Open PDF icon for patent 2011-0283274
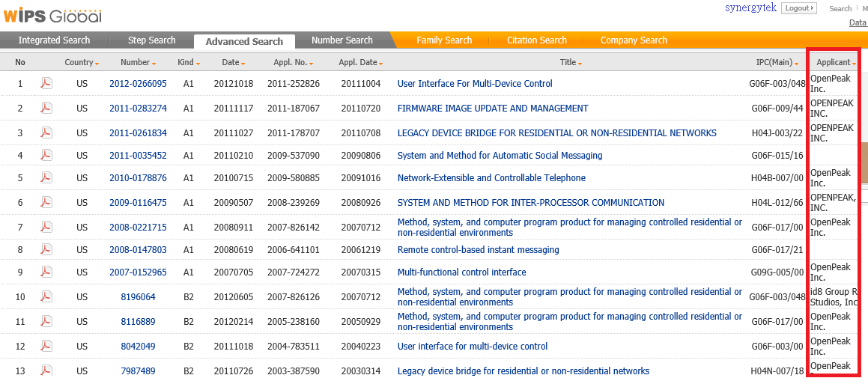Viewport: 868px width, 384px height. [x=46, y=109]
